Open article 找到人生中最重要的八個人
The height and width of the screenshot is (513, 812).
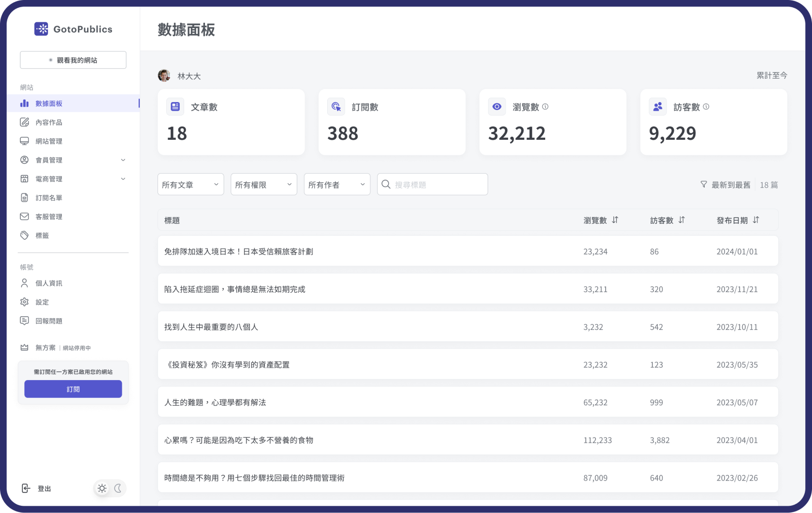click(211, 327)
